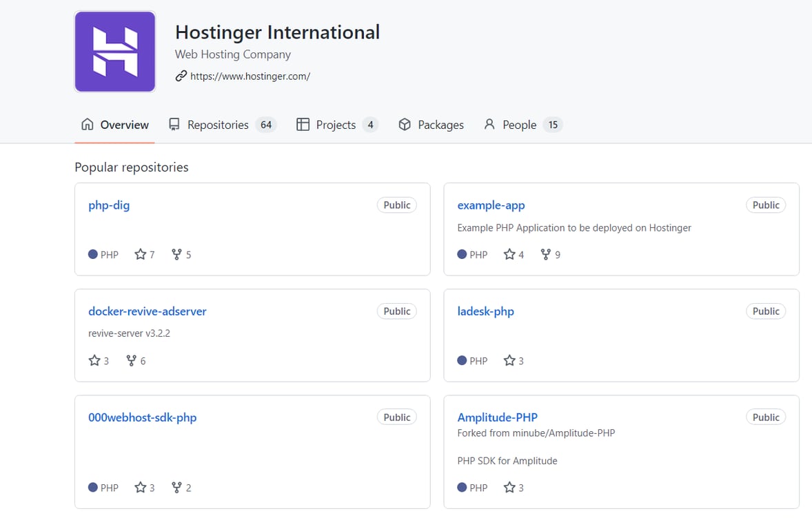The width and height of the screenshot is (812, 529).
Task: Switch to the Repositories tab
Action: pyautogui.click(x=217, y=125)
